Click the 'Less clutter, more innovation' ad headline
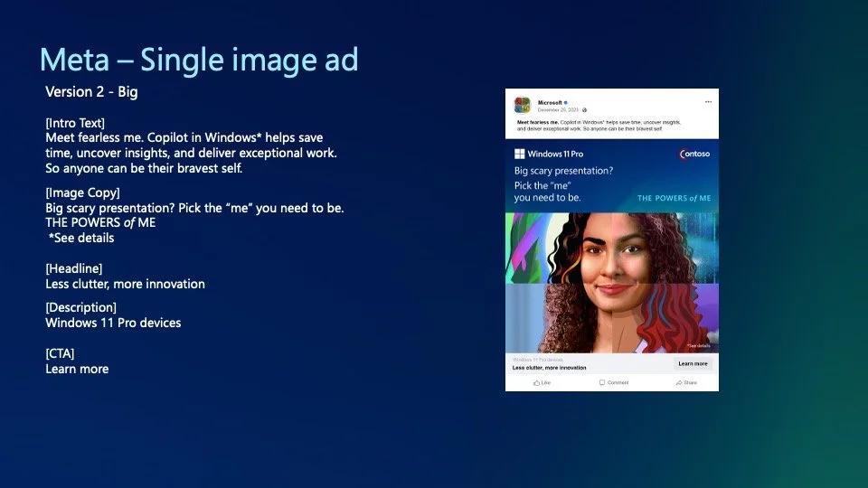868x488 pixels. (x=549, y=368)
